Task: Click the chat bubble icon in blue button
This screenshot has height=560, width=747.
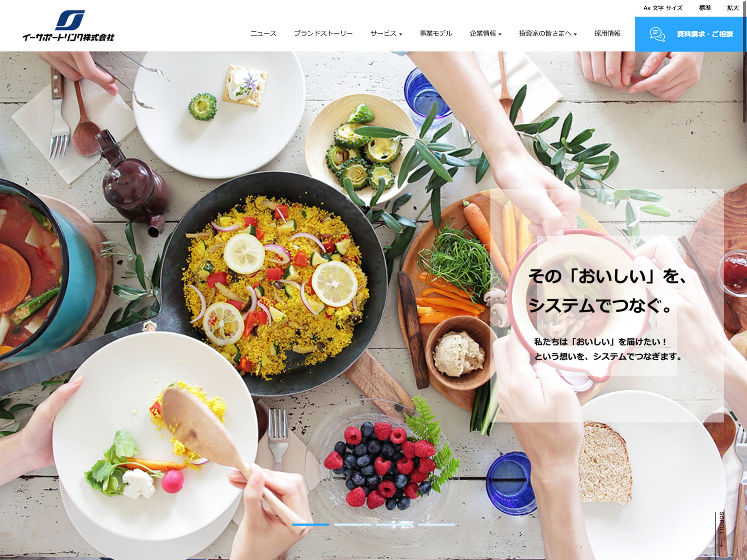Action: click(x=657, y=34)
